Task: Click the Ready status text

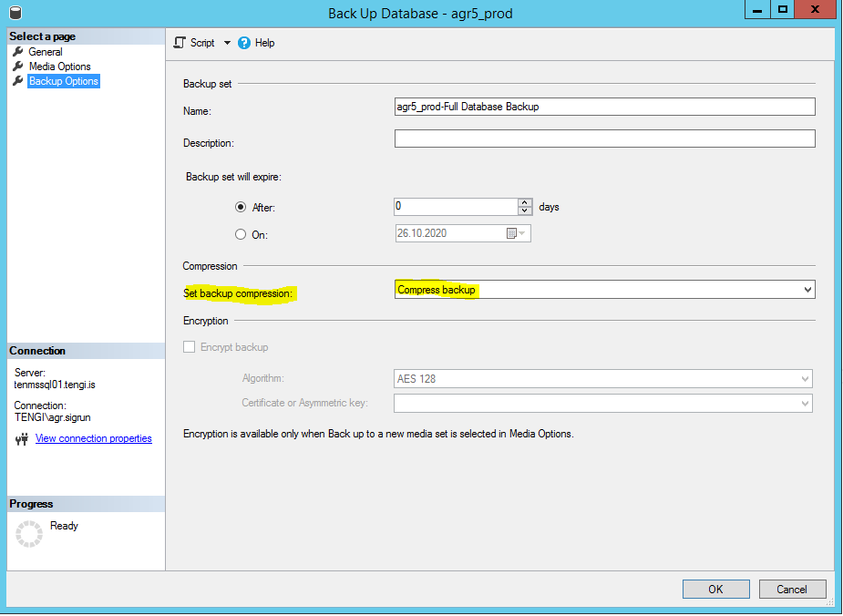Action: point(64,526)
